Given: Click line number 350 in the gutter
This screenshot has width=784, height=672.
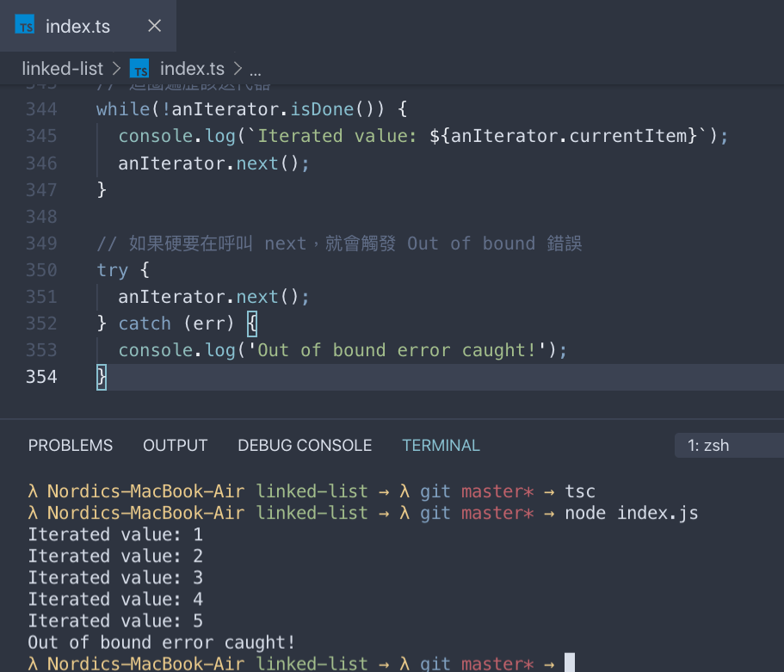Looking at the screenshot, I should click(x=41, y=270).
